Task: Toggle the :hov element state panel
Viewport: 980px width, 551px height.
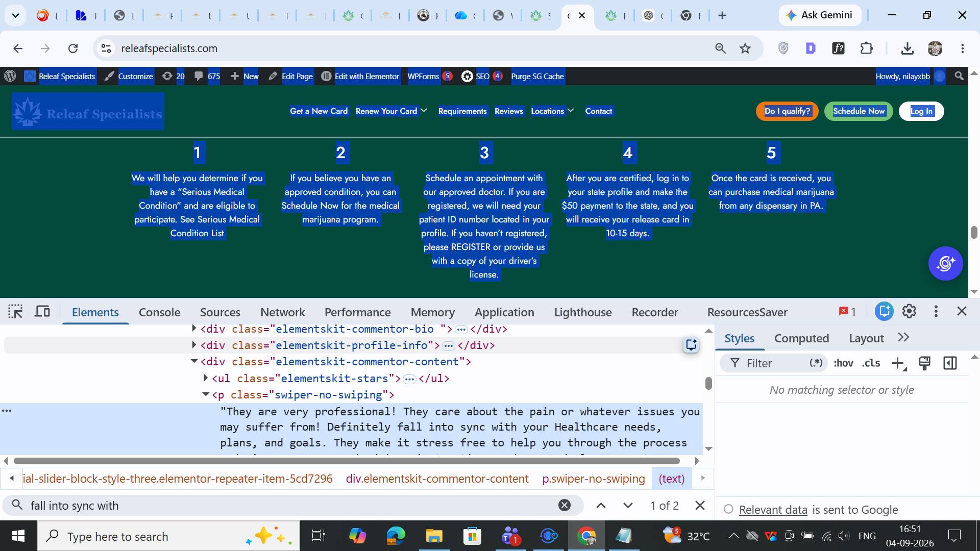Action: pos(843,363)
